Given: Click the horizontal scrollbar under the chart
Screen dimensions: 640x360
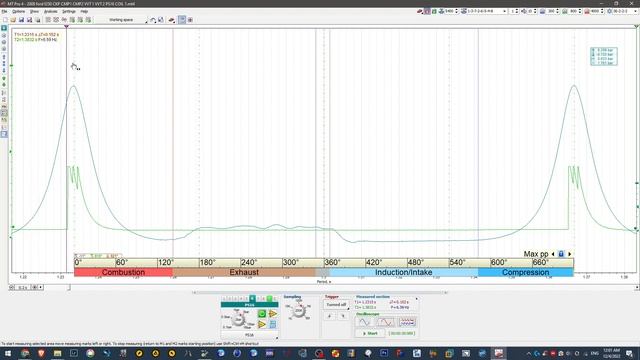Looking at the screenshot, I should coord(320,293).
